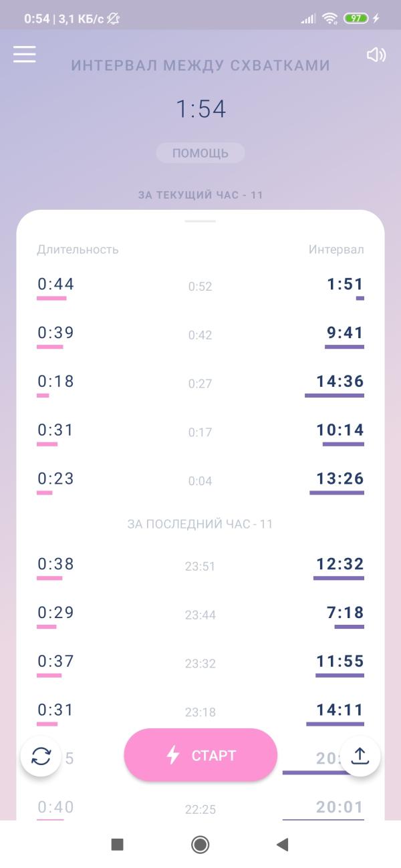Screen dimensions: 401x868
Task: Start a contraction with СТАРТ button
Action: pyautogui.click(x=200, y=755)
